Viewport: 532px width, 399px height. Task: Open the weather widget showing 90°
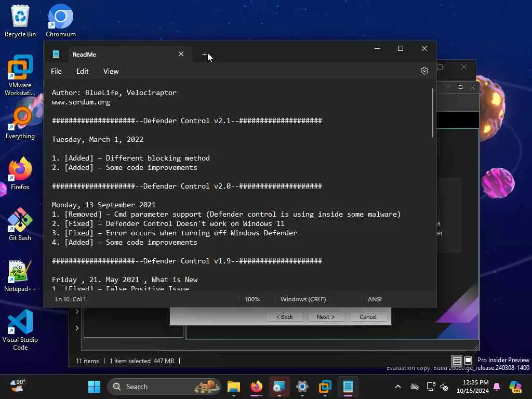(18, 387)
